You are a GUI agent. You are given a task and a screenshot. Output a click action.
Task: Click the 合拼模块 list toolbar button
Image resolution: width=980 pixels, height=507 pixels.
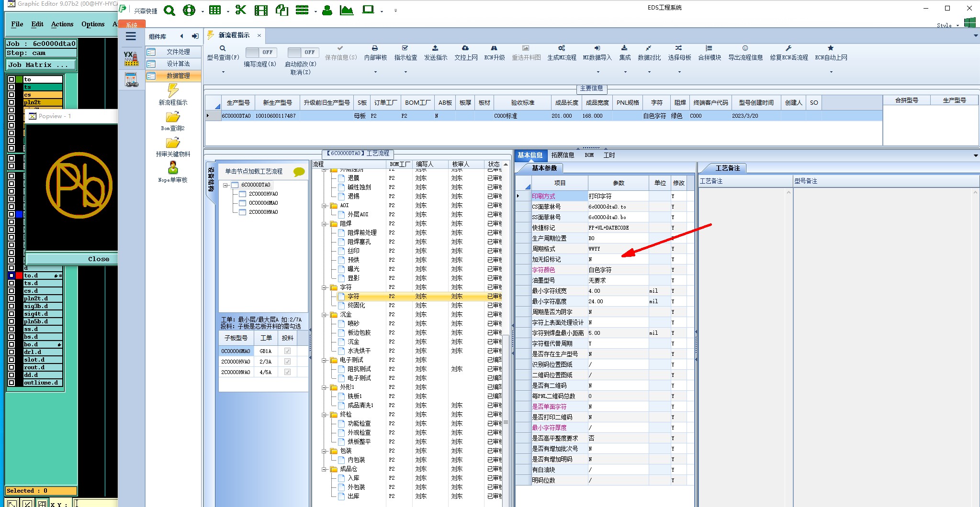point(710,53)
